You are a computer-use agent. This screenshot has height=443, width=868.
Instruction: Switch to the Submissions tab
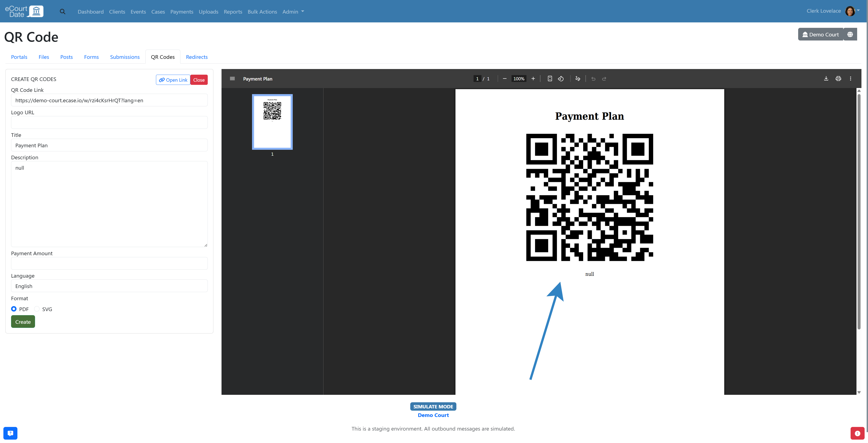coord(125,57)
